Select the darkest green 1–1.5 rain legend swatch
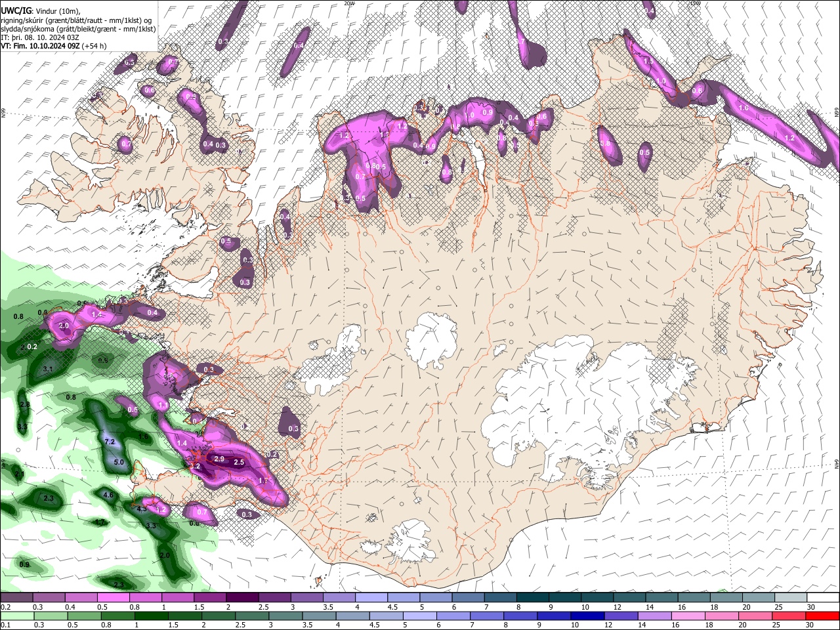 click(151, 616)
